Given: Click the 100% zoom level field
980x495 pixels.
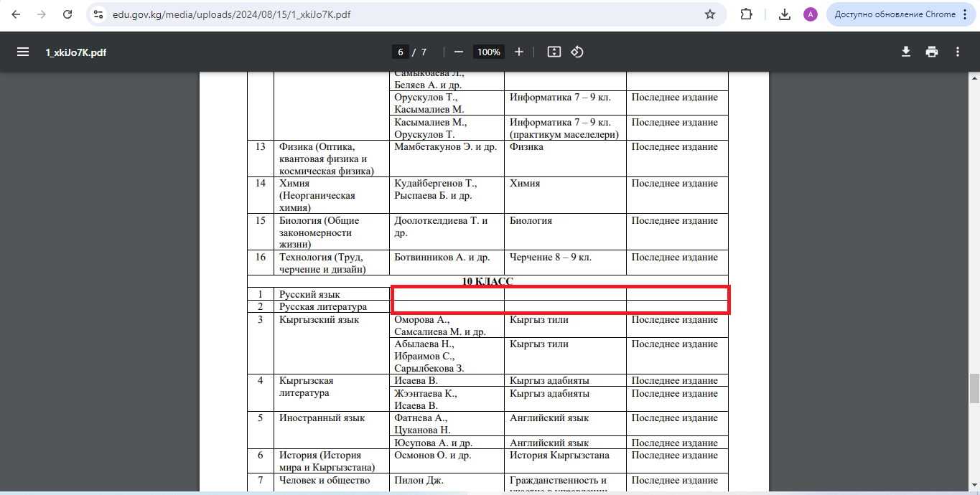Looking at the screenshot, I should pos(488,52).
